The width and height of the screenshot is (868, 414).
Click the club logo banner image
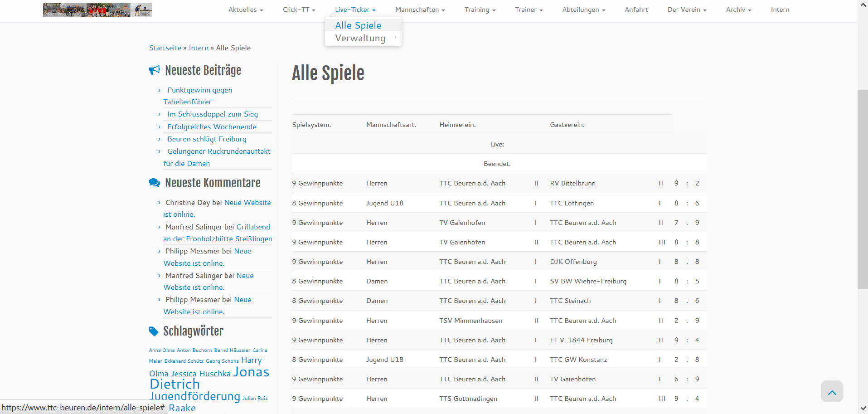[97, 10]
